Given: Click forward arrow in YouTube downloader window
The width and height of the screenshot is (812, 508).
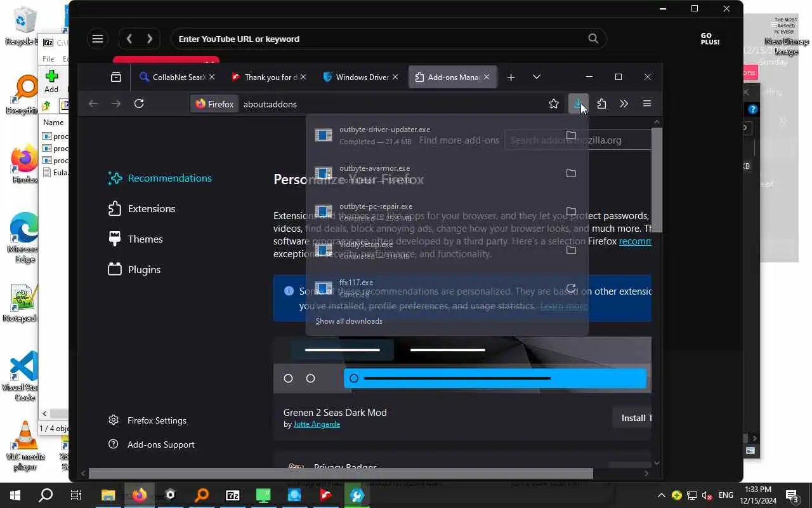Looking at the screenshot, I should tap(150, 39).
